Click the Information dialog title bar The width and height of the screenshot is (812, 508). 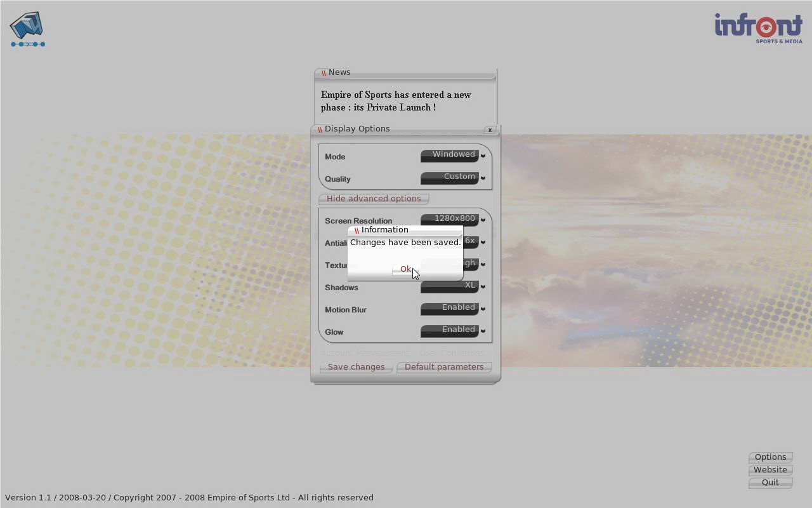tap(406, 230)
